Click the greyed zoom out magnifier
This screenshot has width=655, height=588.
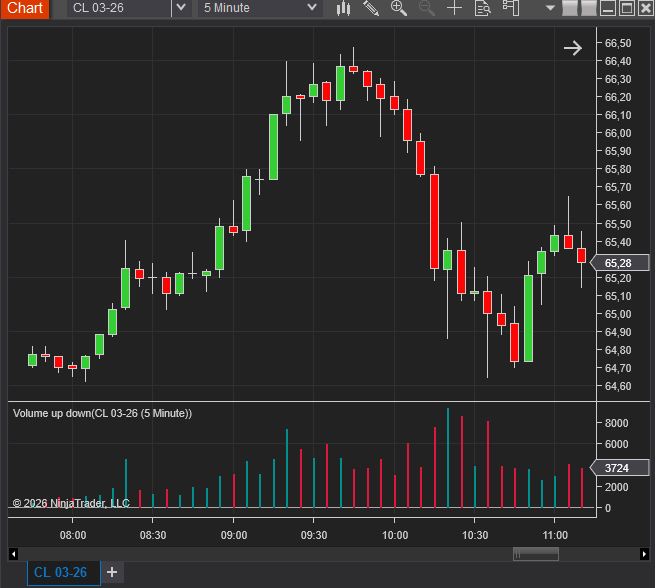[x=427, y=8]
